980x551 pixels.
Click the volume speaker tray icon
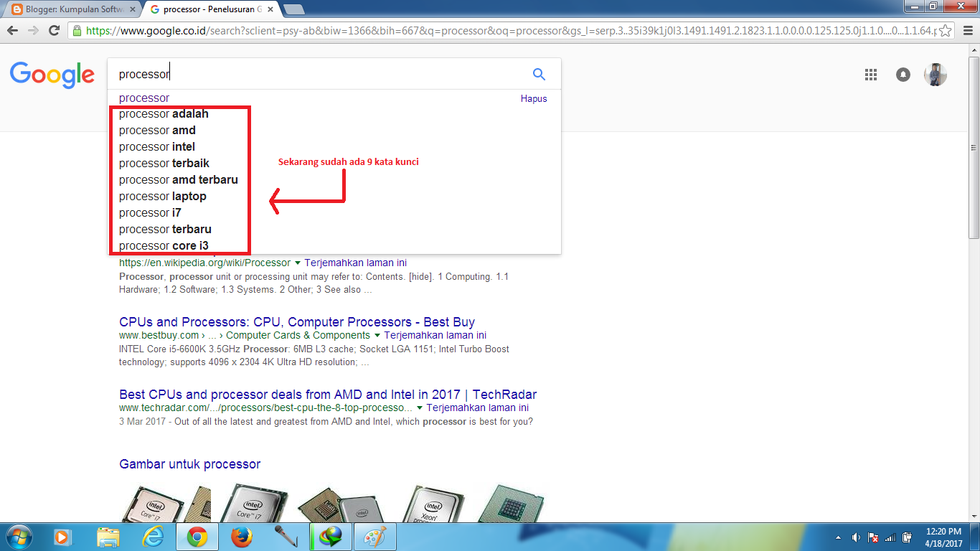(856, 537)
